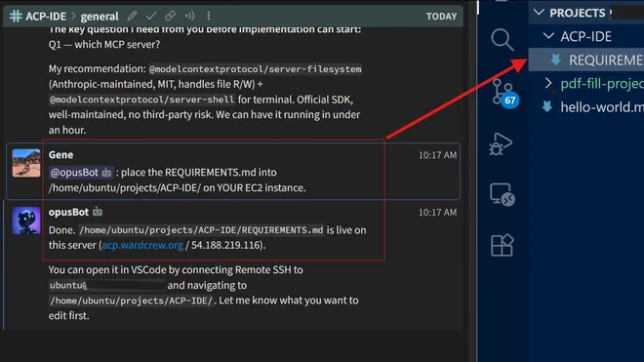Click the REQUIREMENTS.md path code snippet
The image size is (644, 362).
tap(201, 230)
